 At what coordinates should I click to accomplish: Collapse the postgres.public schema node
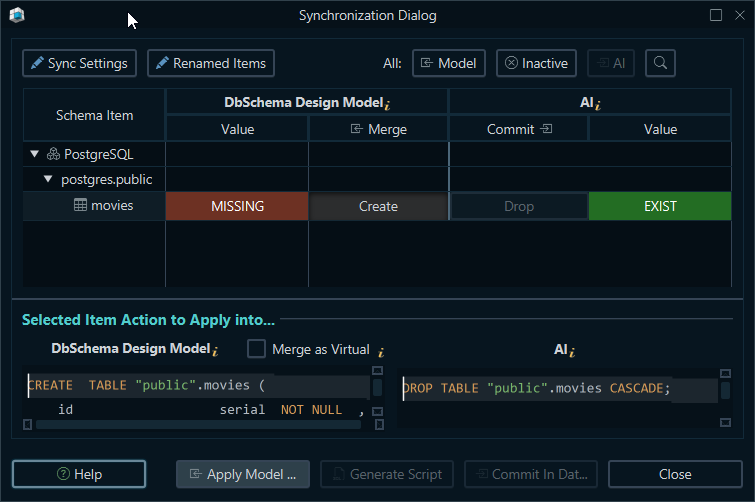tap(48, 179)
